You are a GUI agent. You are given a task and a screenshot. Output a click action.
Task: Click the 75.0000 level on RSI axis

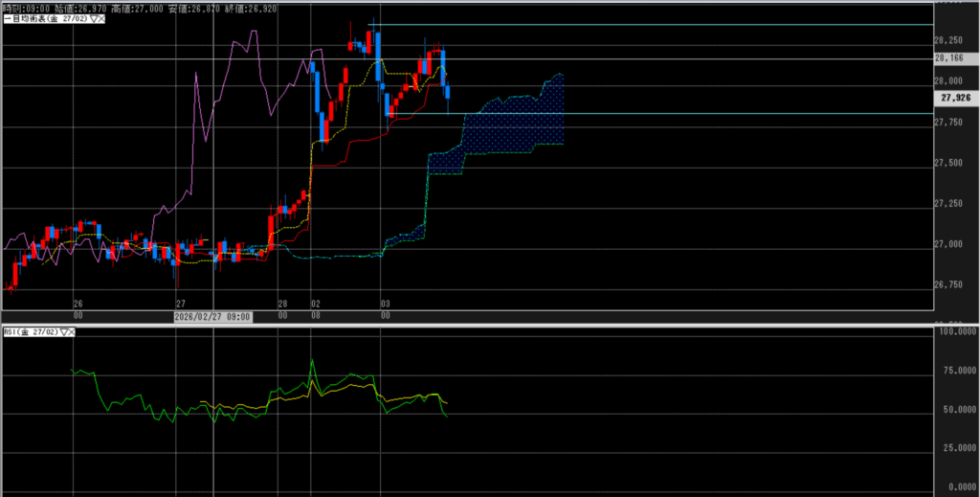(954, 370)
